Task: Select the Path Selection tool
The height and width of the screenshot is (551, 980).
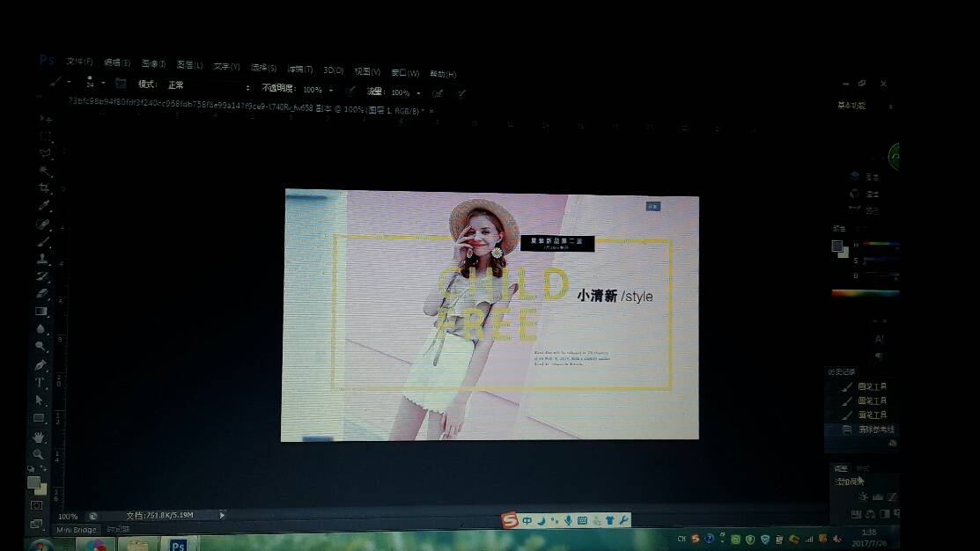Action: 40,400
